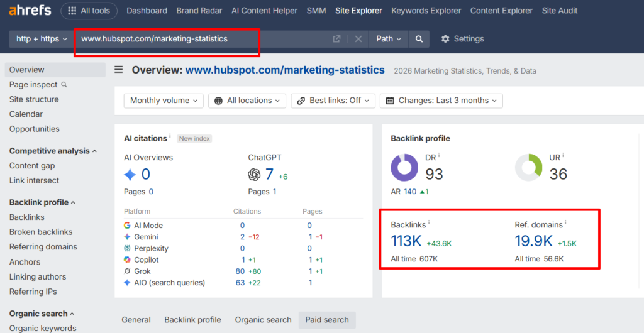The width and height of the screenshot is (644, 333).
Task: Click the AI citations info icon
Action: pyautogui.click(x=170, y=136)
